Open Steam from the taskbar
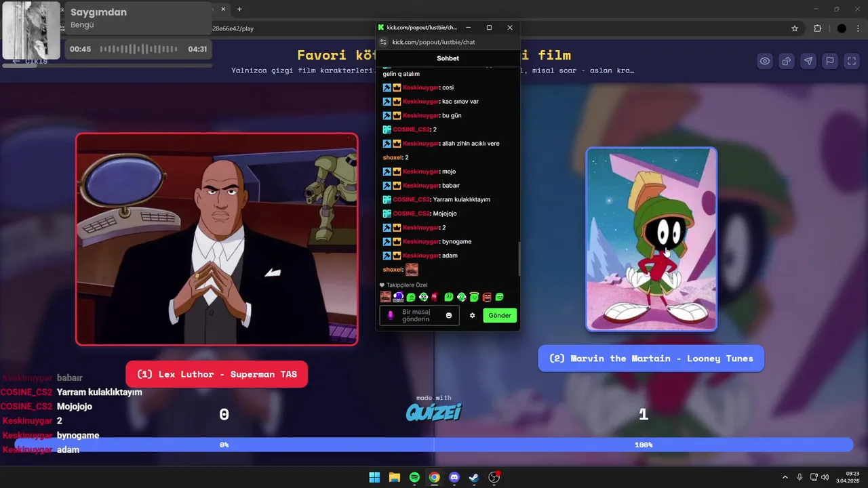 point(474,477)
